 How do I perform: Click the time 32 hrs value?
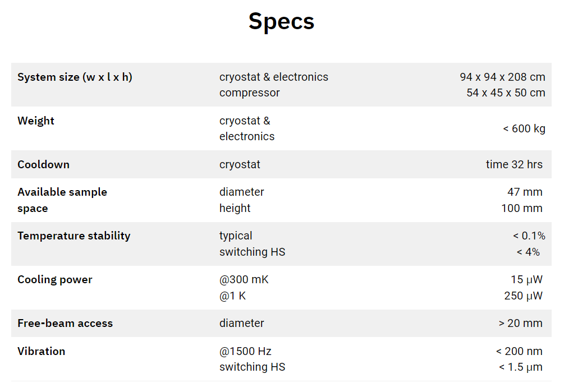pos(514,164)
